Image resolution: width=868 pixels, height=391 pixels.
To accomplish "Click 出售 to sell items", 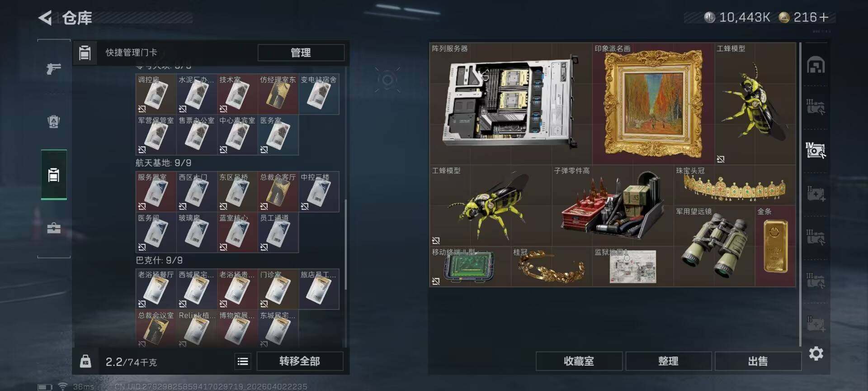I will tap(758, 361).
